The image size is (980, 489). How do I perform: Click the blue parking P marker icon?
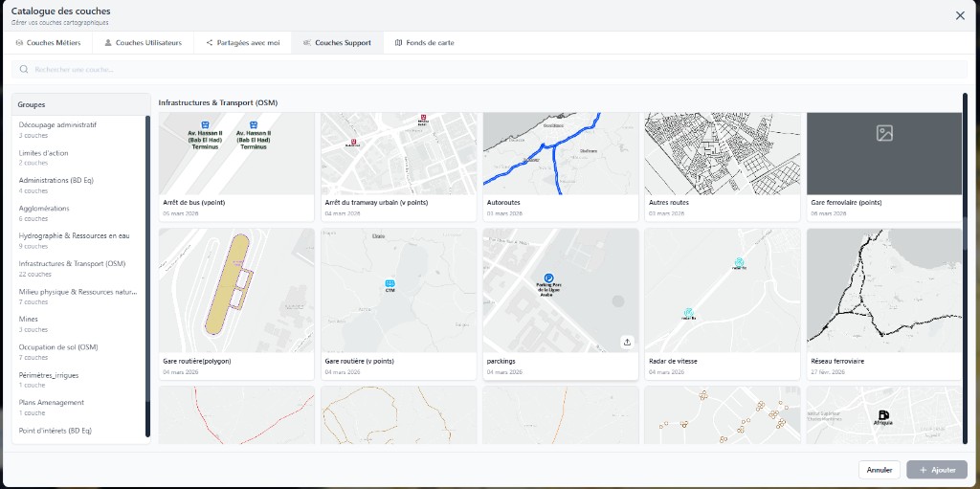point(548,278)
